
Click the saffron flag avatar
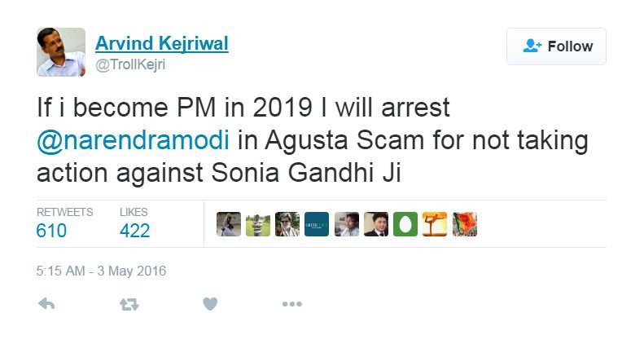click(x=465, y=224)
